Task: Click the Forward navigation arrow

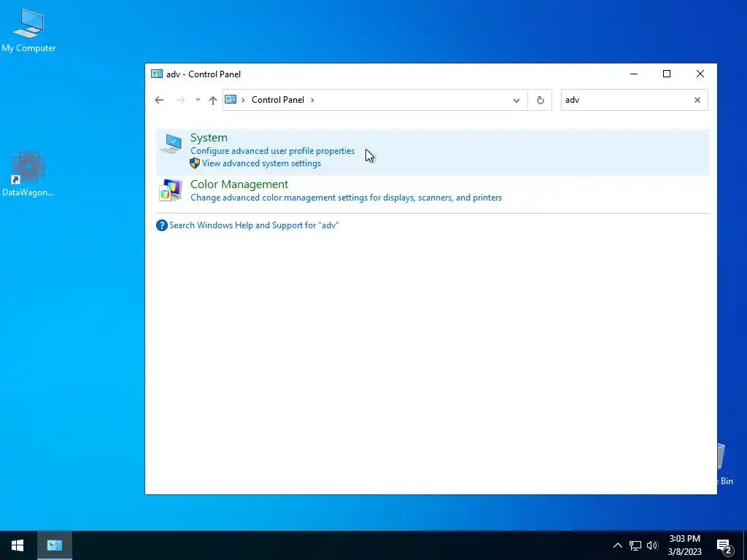Action: (x=181, y=100)
